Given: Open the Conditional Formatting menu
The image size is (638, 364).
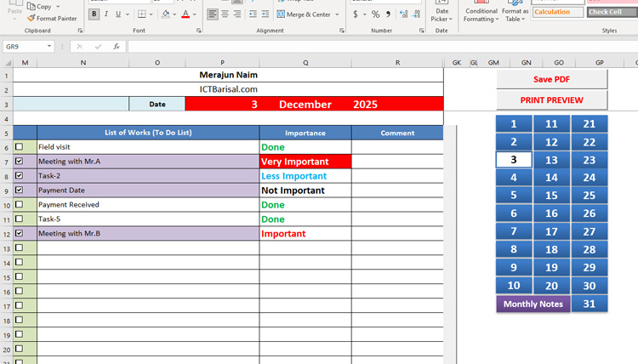Looking at the screenshot, I should (481, 13).
